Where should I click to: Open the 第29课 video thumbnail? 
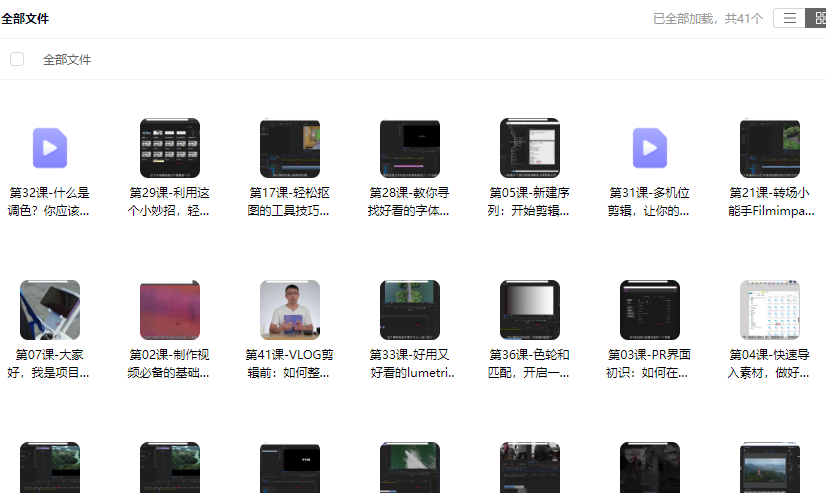click(170, 148)
